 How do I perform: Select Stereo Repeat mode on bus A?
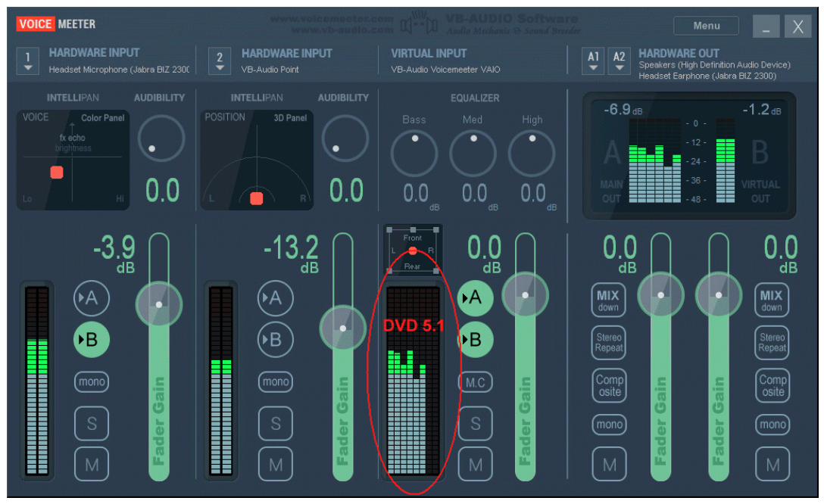[609, 343]
